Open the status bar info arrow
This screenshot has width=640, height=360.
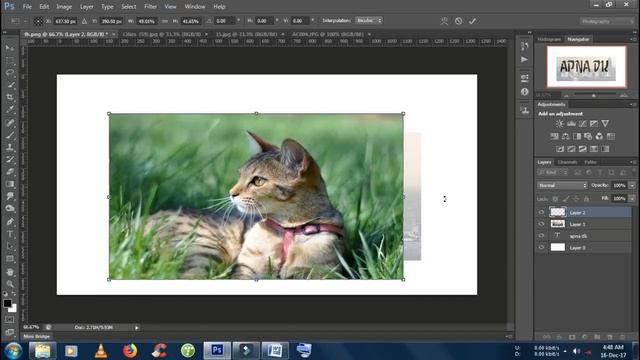tap(137, 327)
